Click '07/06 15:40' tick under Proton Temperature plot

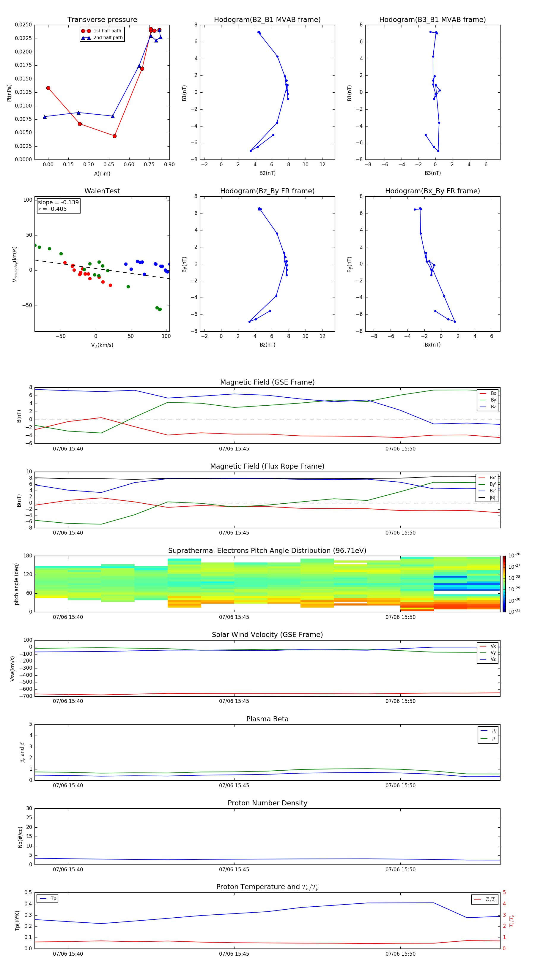pos(68,954)
